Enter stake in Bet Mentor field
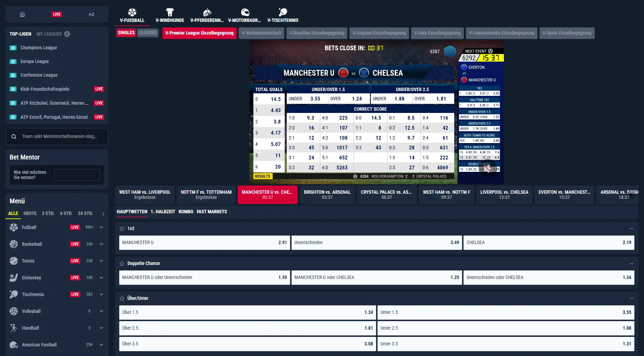 click(77, 175)
